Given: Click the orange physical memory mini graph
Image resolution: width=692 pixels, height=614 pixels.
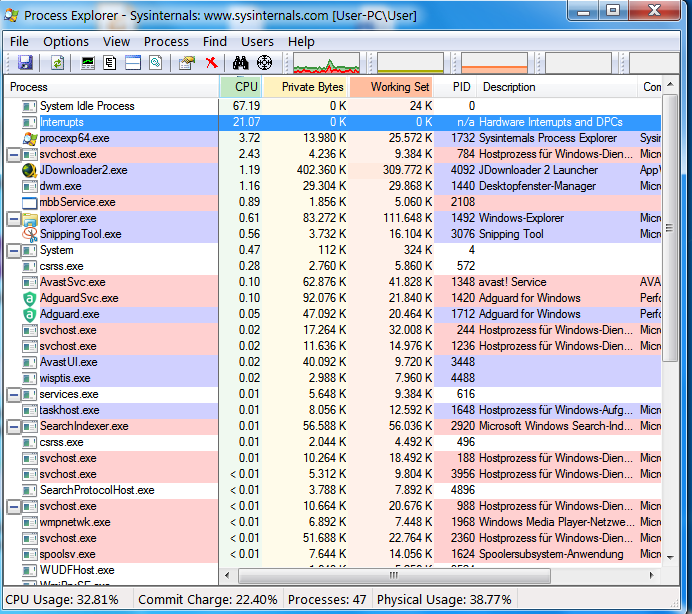Looking at the screenshot, I should 494,63.
